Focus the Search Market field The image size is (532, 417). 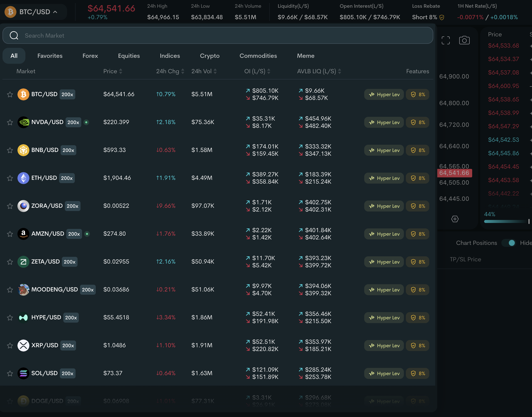tap(218, 35)
